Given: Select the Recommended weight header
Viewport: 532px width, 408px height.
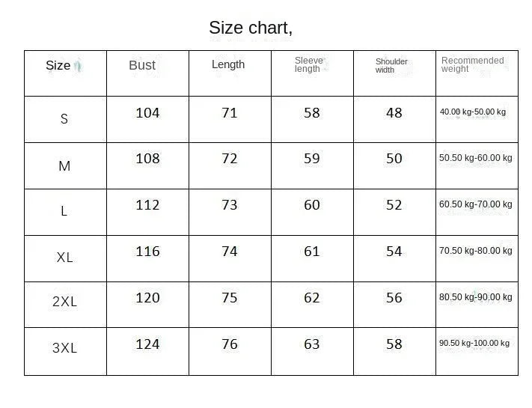Looking at the screenshot, I should 472,65.
